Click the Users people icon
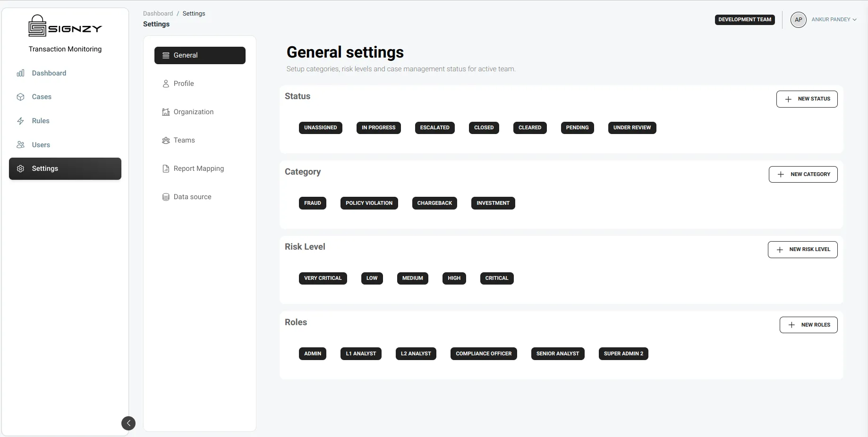 20,145
